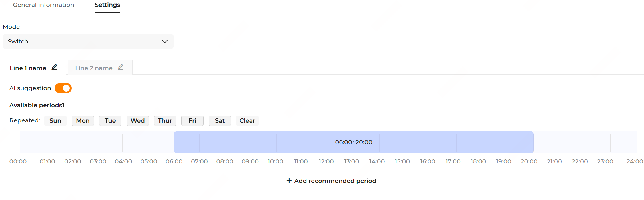The height and width of the screenshot is (200, 644).
Task: Toggle Sun repeat day
Action: click(55, 121)
